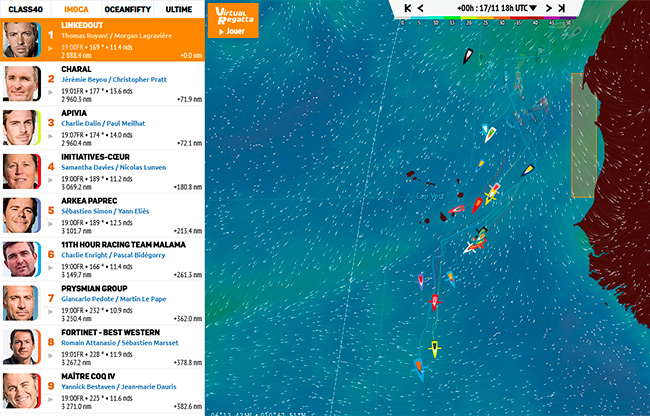650x416 pixels.
Task: Click the solid red boat near Cap Vert
Action: 477,205
